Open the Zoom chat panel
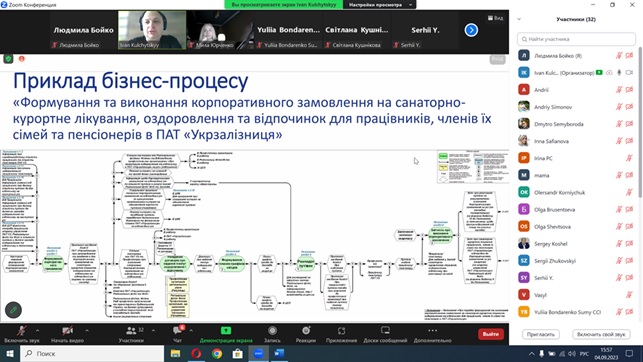The height and width of the screenshot is (362, 643). (178, 334)
